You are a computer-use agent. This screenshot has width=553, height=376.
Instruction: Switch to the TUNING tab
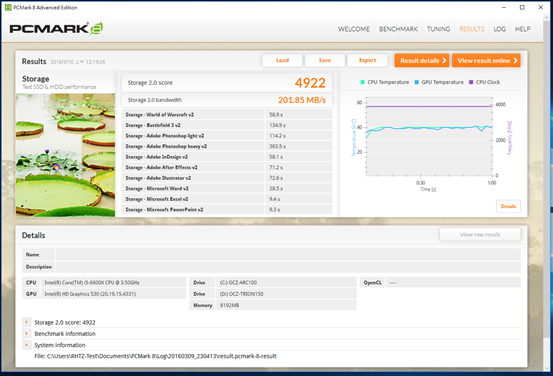pos(438,29)
